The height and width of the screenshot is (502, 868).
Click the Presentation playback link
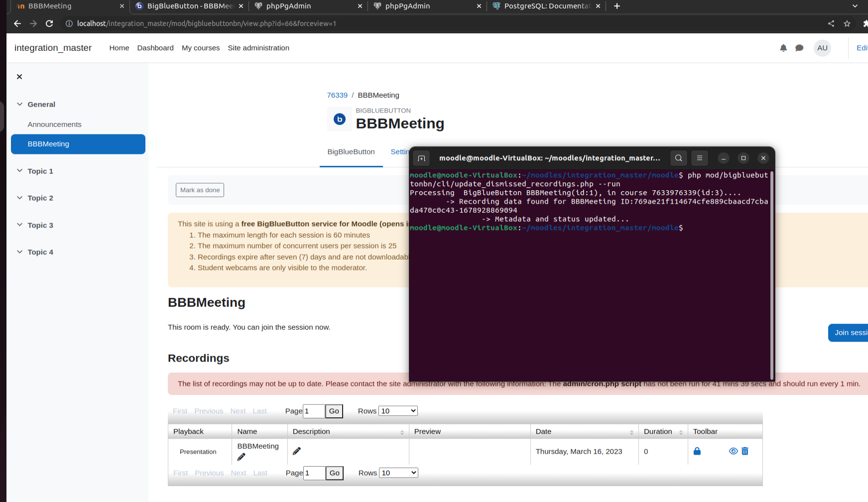(x=198, y=452)
